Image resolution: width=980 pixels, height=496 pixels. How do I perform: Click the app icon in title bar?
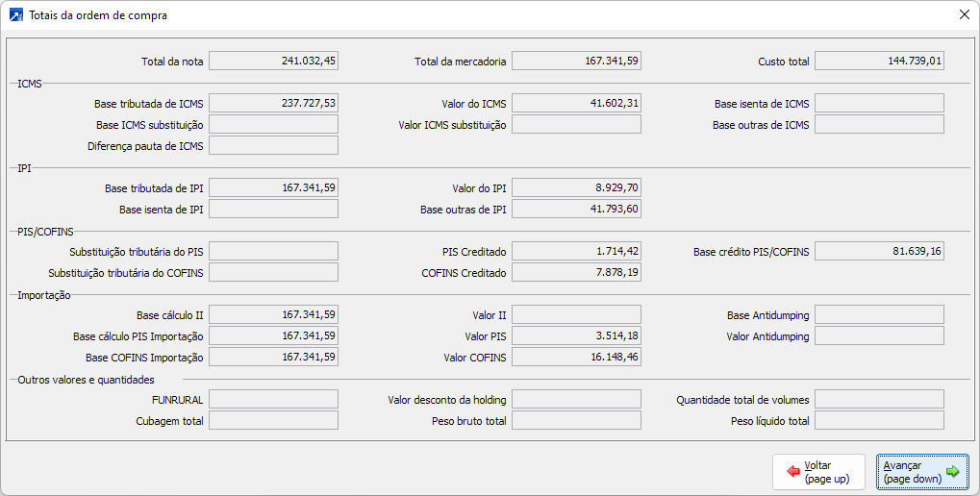point(15,14)
